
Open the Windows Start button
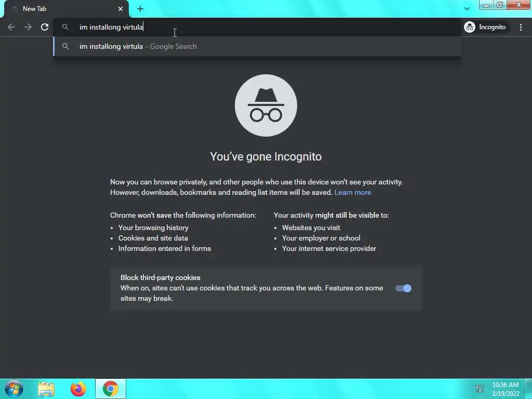tap(14, 389)
